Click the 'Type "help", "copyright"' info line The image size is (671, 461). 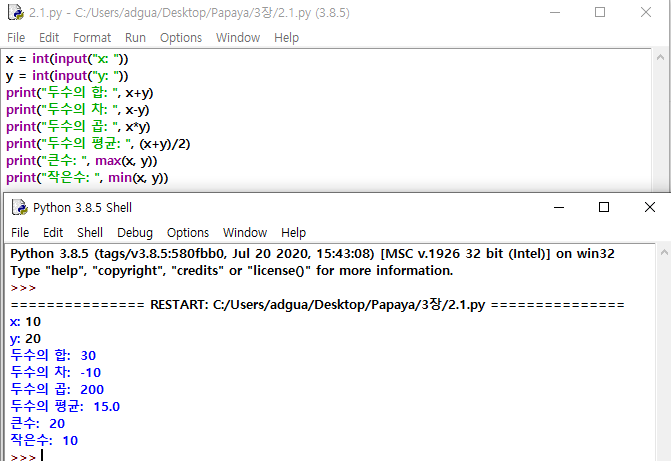[x=232, y=271]
